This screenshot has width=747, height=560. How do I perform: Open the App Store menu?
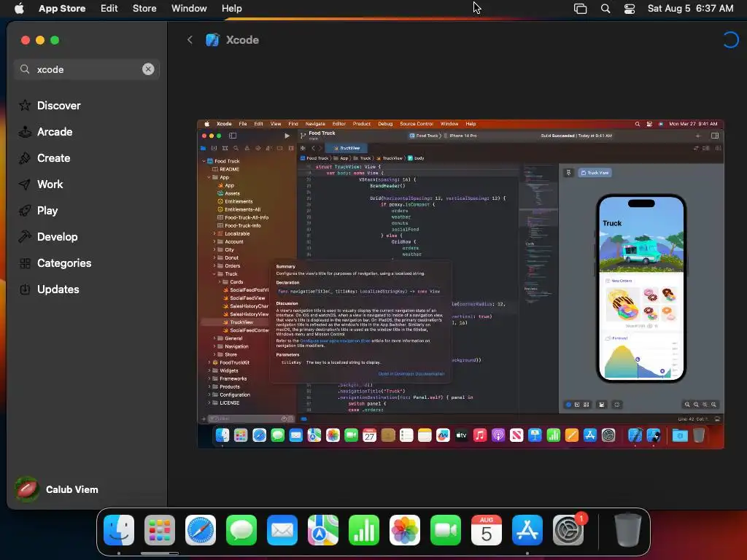click(62, 8)
